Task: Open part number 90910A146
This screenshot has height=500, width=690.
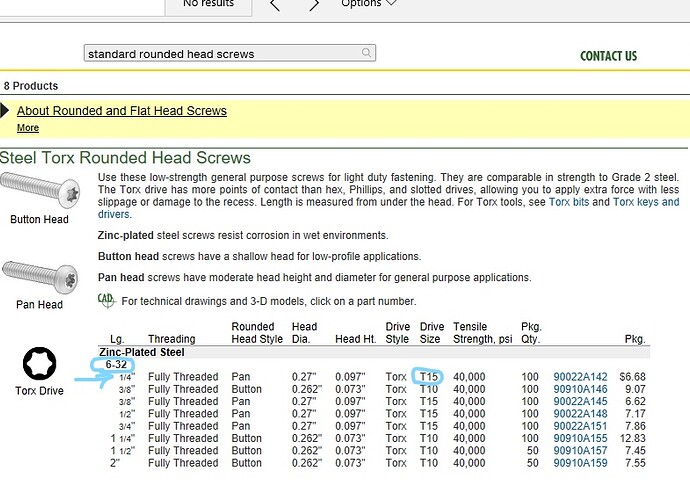Action: click(580, 389)
